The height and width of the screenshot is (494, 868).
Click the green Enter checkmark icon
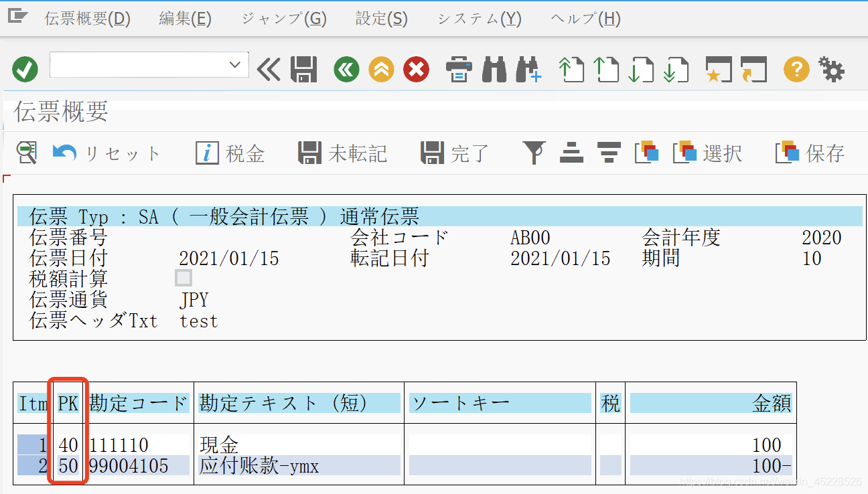pos(25,69)
